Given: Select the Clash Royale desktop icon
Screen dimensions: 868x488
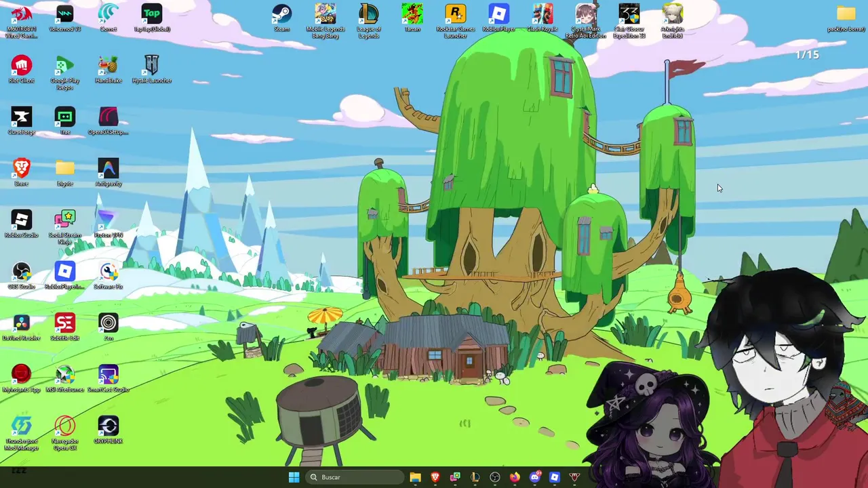Looking at the screenshot, I should 542,19.
